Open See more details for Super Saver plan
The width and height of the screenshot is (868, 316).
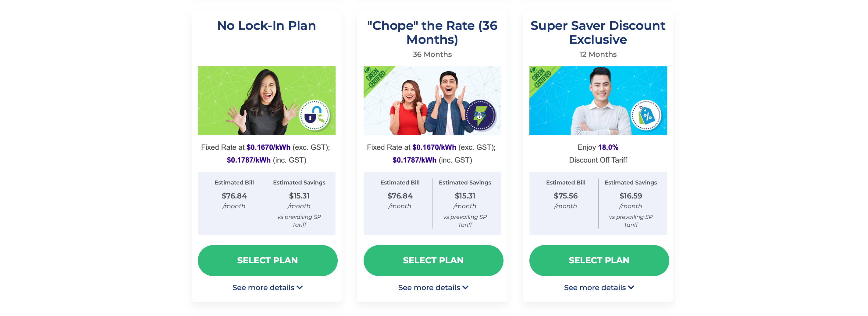[x=599, y=287]
